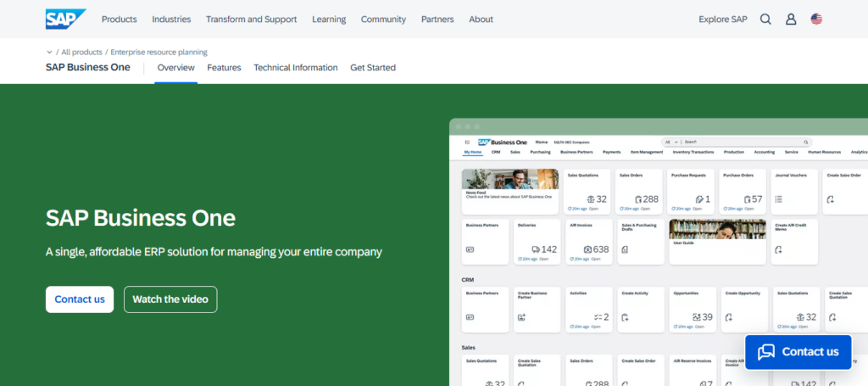Click the truck icon on Deliveries tile
868x386 pixels.
[x=536, y=249]
